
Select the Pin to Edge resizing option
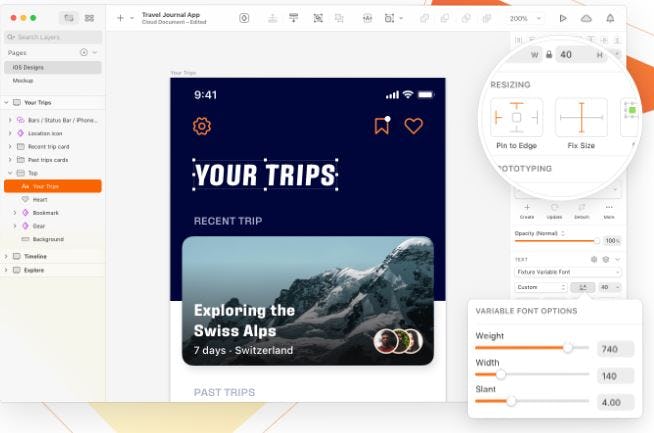click(x=517, y=118)
